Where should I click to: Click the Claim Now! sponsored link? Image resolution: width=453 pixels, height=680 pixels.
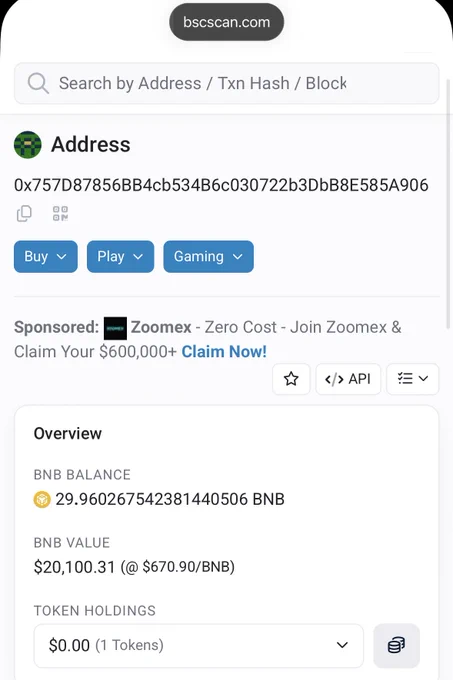(x=224, y=351)
